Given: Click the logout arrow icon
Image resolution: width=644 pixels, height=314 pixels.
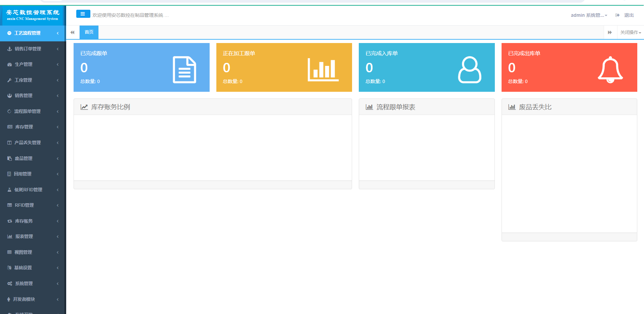Looking at the screenshot, I should 617,15.
